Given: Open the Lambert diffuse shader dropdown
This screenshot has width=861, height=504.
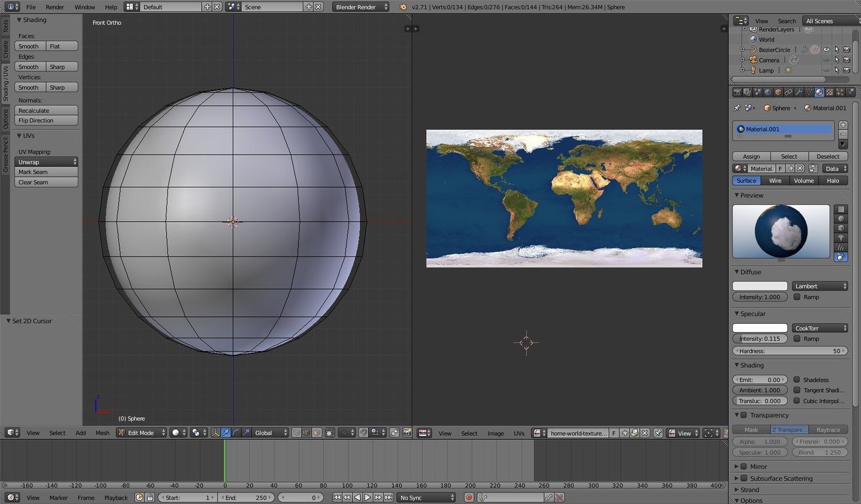Looking at the screenshot, I should pyautogui.click(x=819, y=285).
